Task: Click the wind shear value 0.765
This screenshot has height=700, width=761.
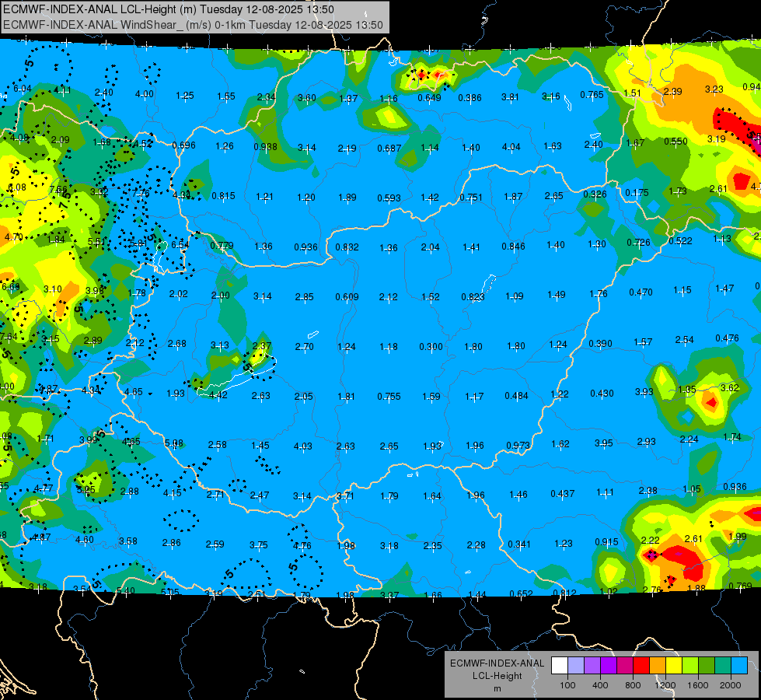Action: pyautogui.click(x=592, y=95)
